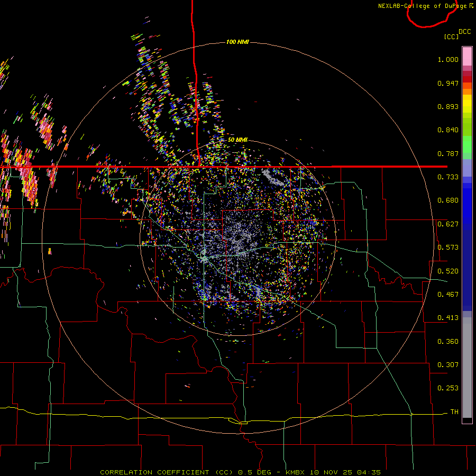476x476 pixels.
Task: Click the 0.680 color scale value
Action: click(448, 200)
